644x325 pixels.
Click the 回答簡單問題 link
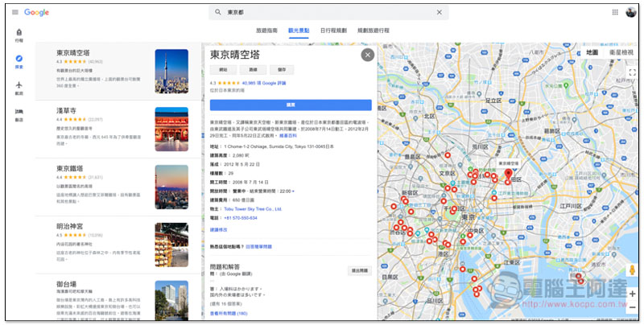pos(258,247)
